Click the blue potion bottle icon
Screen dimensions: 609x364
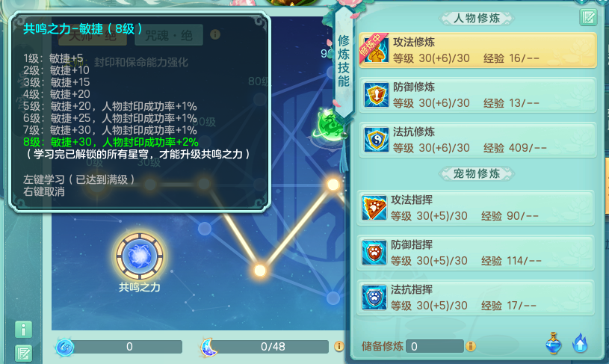tap(554, 343)
